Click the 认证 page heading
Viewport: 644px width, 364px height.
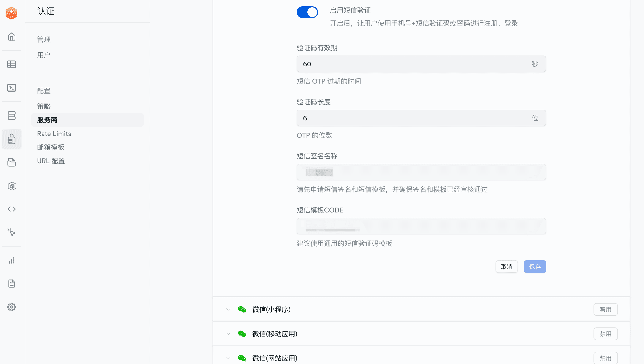pos(46,11)
